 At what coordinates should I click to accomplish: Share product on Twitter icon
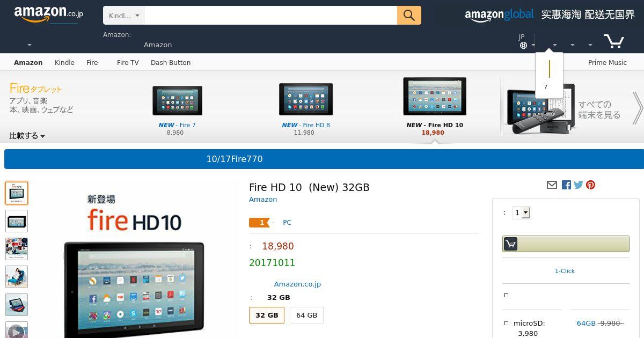[x=578, y=185]
